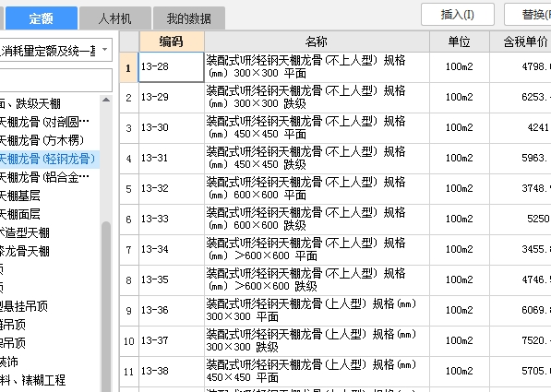
Task: Click the 100m2 unit cell of row 13-33
Action: [x=460, y=220]
